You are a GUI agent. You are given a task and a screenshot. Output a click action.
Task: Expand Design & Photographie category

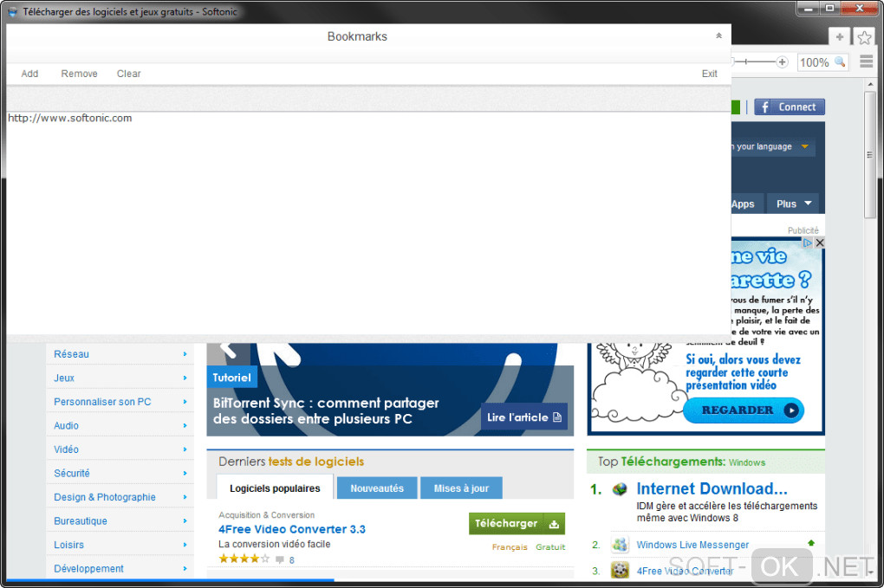point(120,497)
